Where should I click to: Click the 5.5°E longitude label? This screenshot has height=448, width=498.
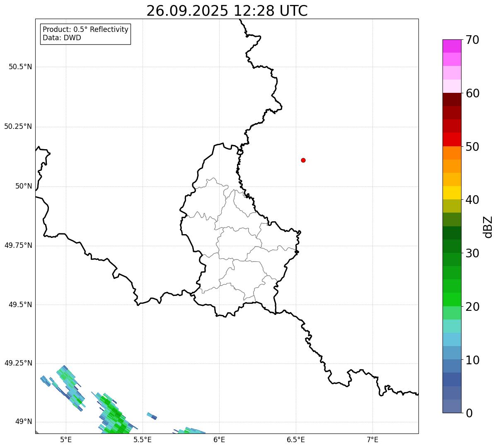[143, 439]
